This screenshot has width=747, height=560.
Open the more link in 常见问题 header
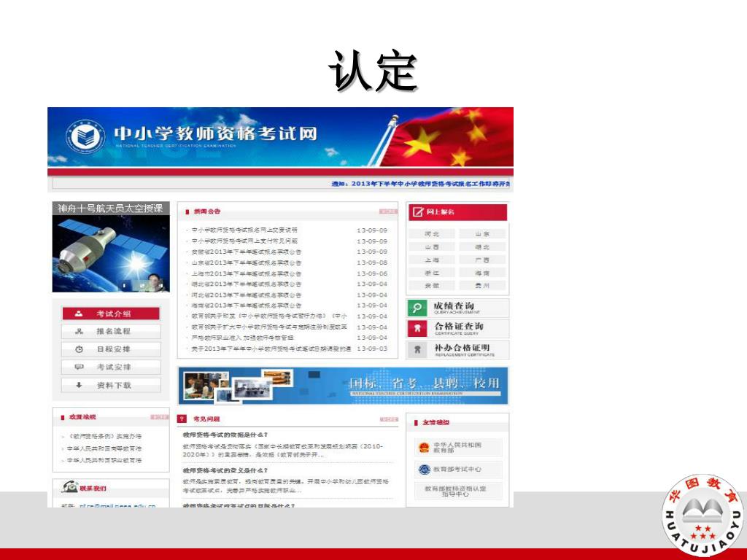389,419
